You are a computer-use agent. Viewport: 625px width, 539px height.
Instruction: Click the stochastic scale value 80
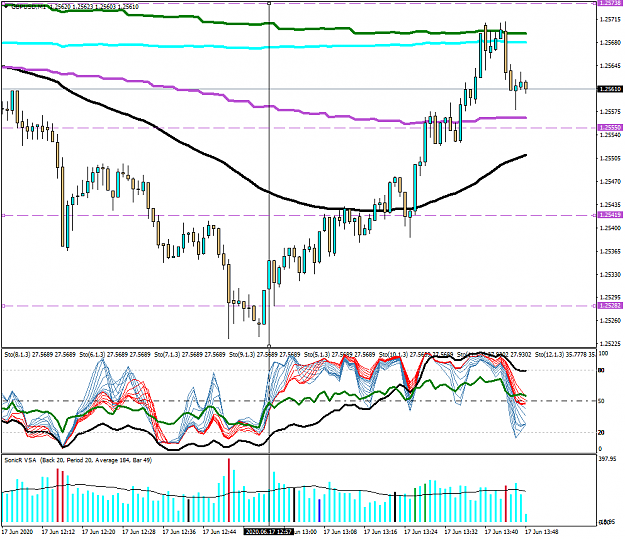(x=601, y=370)
